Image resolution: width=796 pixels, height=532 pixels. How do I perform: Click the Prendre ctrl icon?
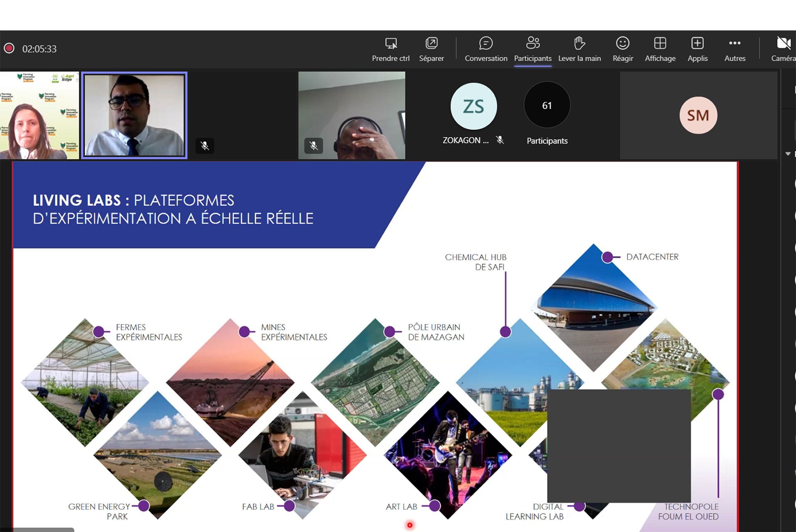(391, 44)
